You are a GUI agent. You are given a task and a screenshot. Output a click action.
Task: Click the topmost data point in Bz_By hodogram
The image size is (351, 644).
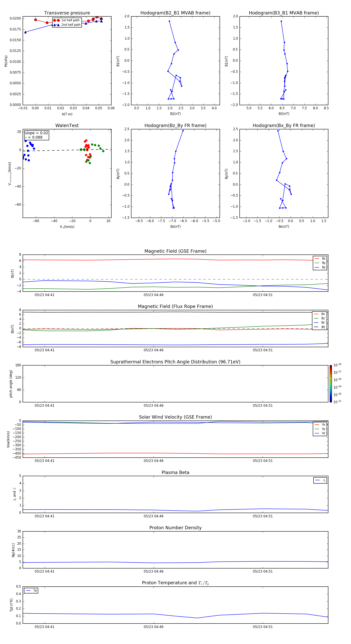pos(183,131)
